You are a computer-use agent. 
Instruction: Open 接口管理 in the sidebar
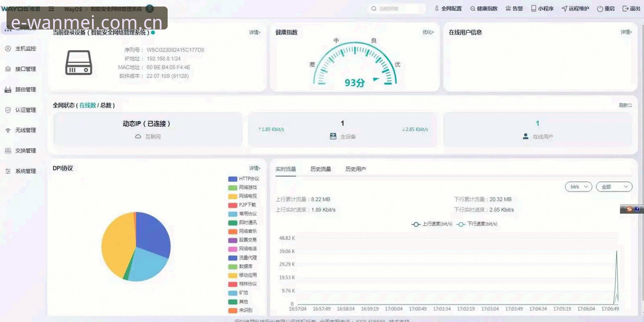pyautogui.click(x=20, y=69)
